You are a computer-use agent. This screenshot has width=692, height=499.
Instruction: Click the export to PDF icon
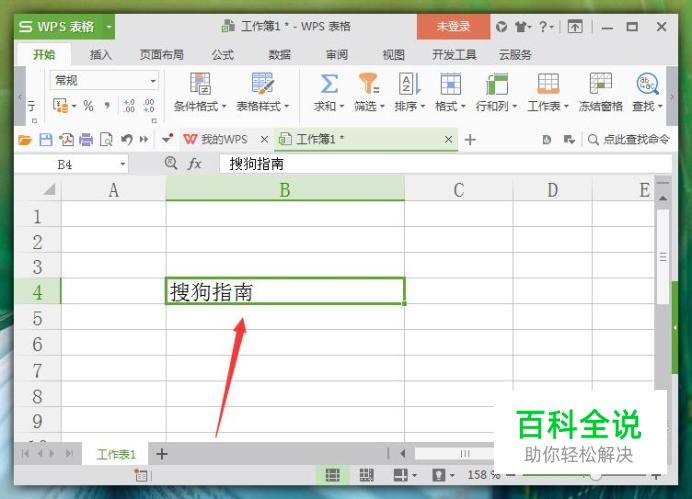pyautogui.click(x=66, y=140)
